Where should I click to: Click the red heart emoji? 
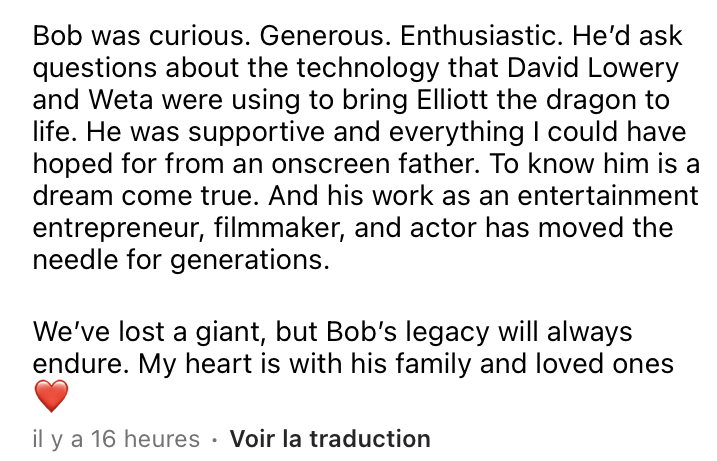tap(51, 396)
